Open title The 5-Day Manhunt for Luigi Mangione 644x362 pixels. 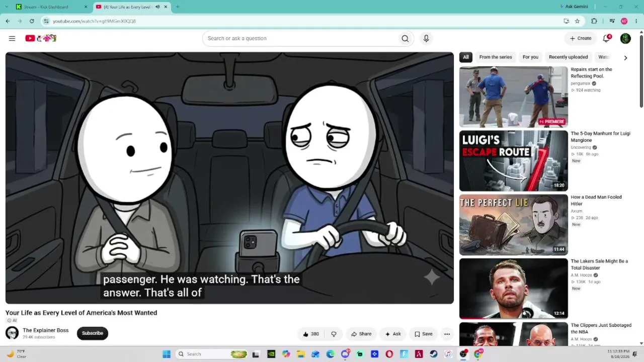point(600,137)
